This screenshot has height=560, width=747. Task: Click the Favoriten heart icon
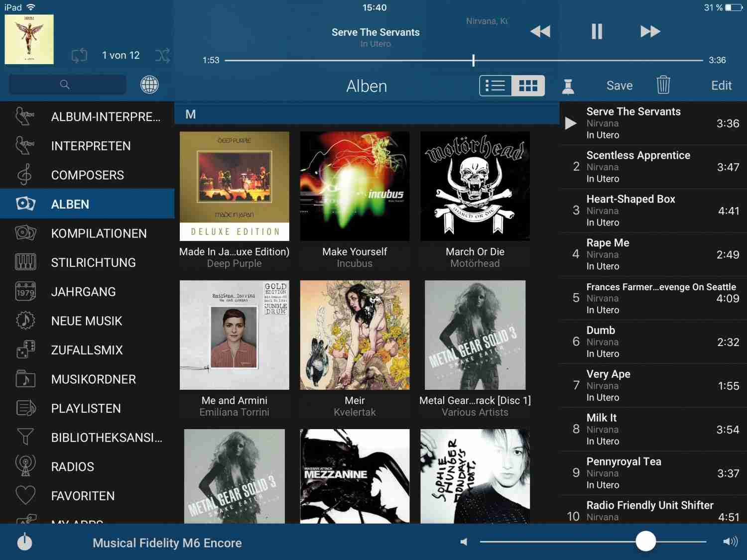click(25, 495)
